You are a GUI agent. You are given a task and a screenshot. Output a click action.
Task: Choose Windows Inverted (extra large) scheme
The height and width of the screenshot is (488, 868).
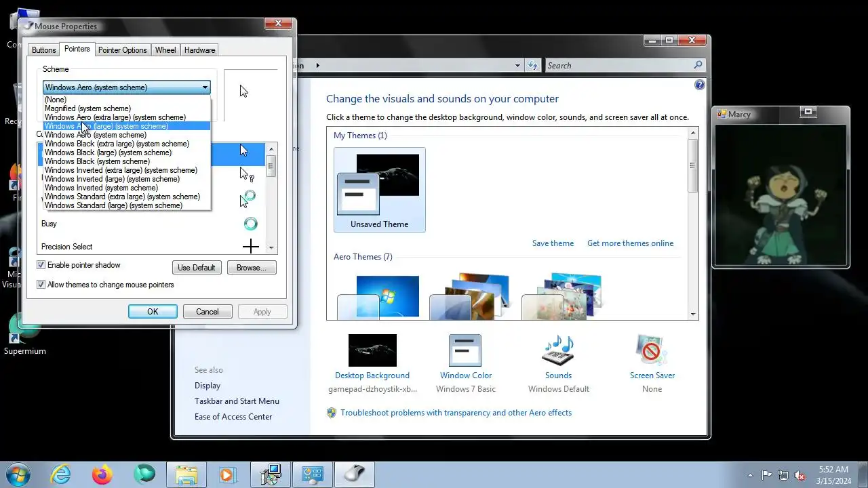127,170
